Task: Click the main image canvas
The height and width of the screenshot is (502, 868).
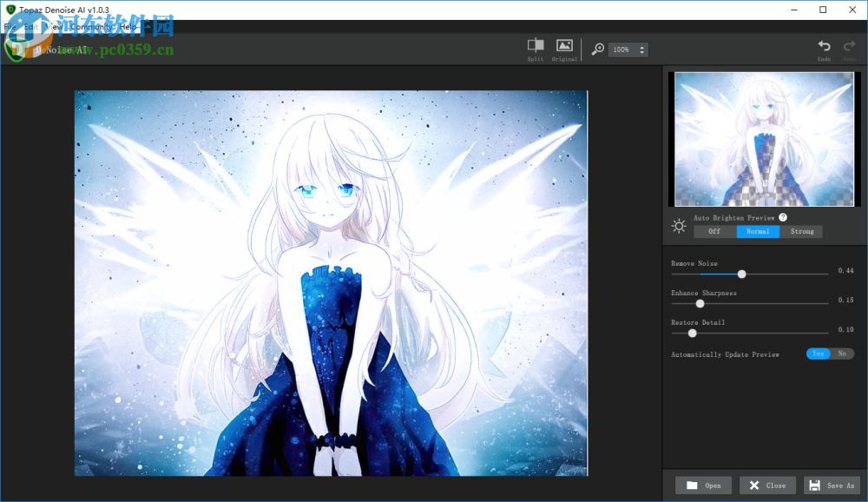Action: pyautogui.click(x=331, y=283)
